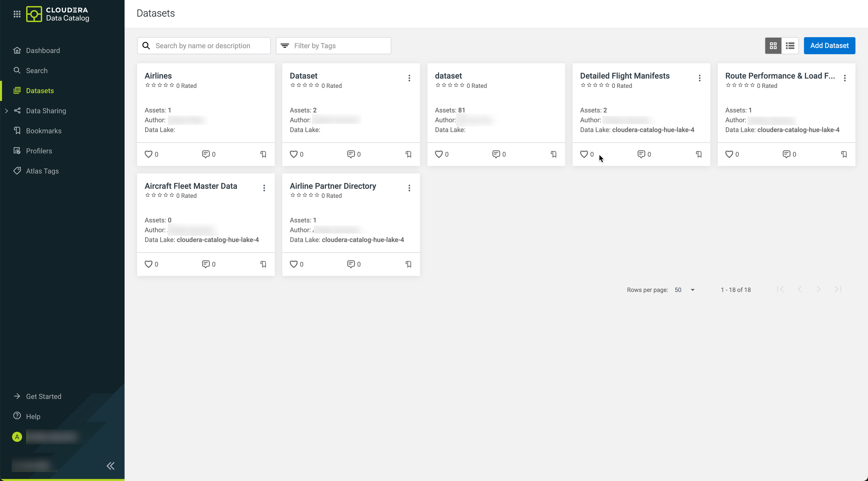Open options menu for Airline Partner Directory
Screen dimensions: 868x481
409,188
